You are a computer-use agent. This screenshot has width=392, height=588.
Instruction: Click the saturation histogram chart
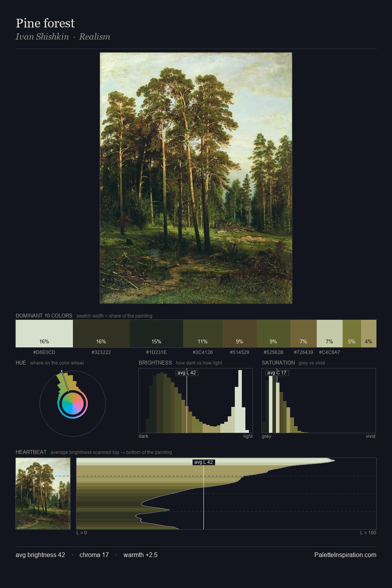click(x=319, y=401)
